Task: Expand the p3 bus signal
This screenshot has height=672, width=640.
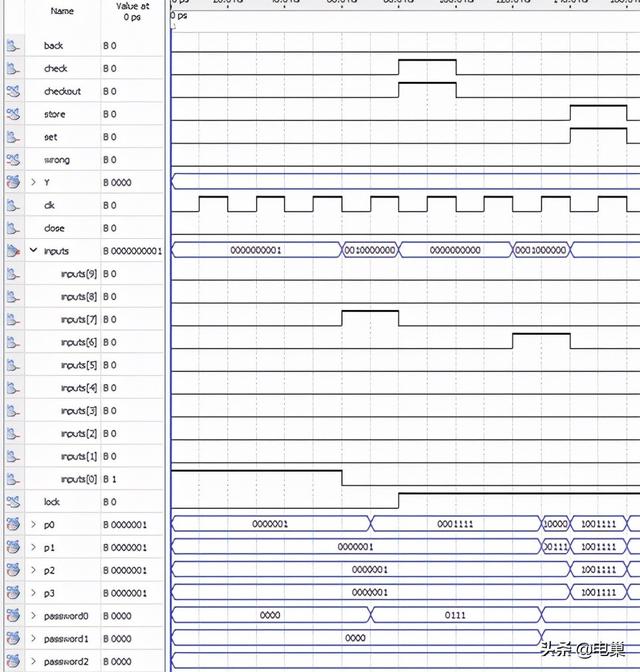Action: (x=33, y=593)
